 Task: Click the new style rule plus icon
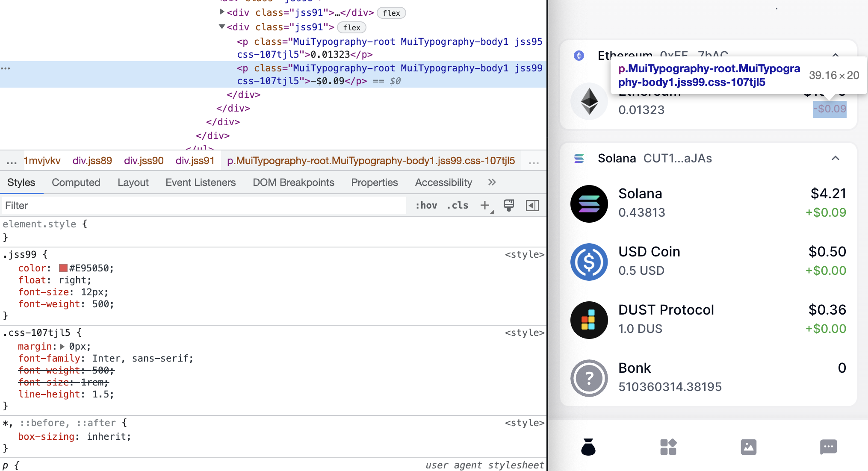coord(484,206)
